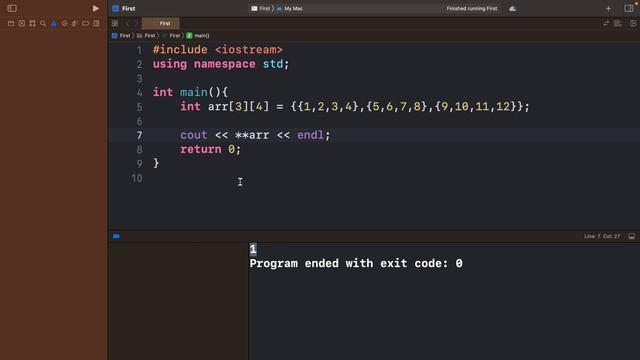The width and height of the screenshot is (640, 360).
Task: Click line number 7 in gutter
Action: [139, 136]
